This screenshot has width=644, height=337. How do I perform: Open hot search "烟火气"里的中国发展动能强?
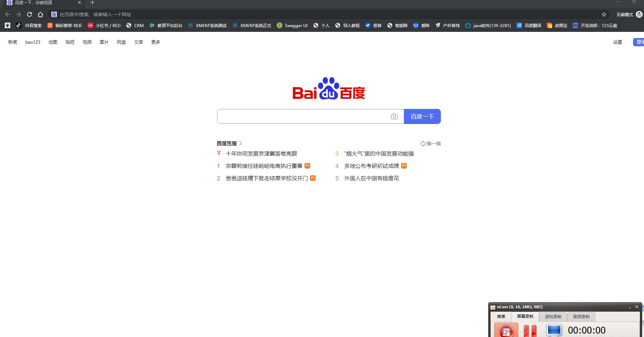[379, 154]
